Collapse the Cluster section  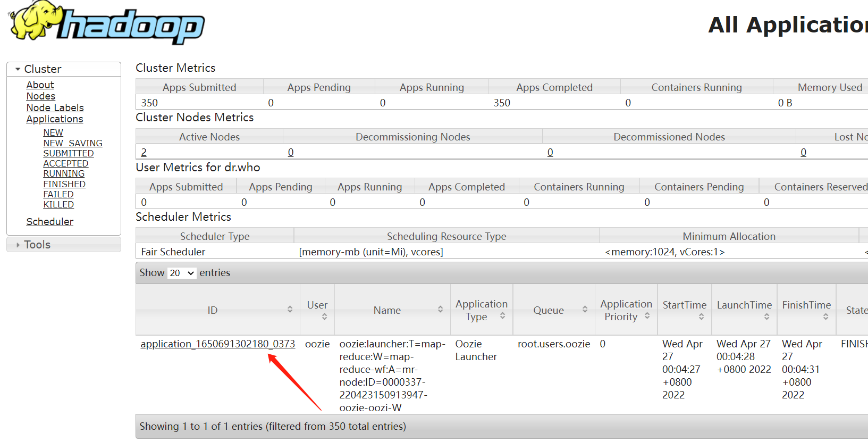click(x=64, y=69)
